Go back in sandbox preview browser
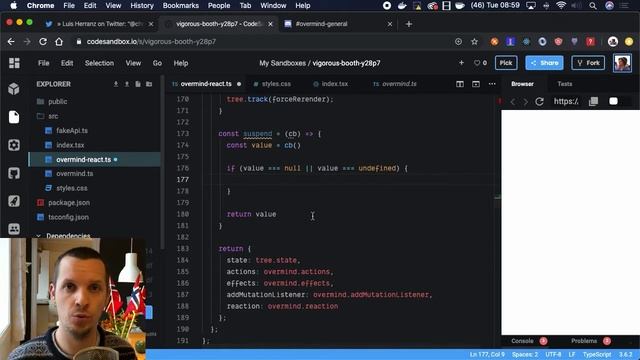Image resolution: width=640 pixels, height=360 pixels. tap(513, 102)
